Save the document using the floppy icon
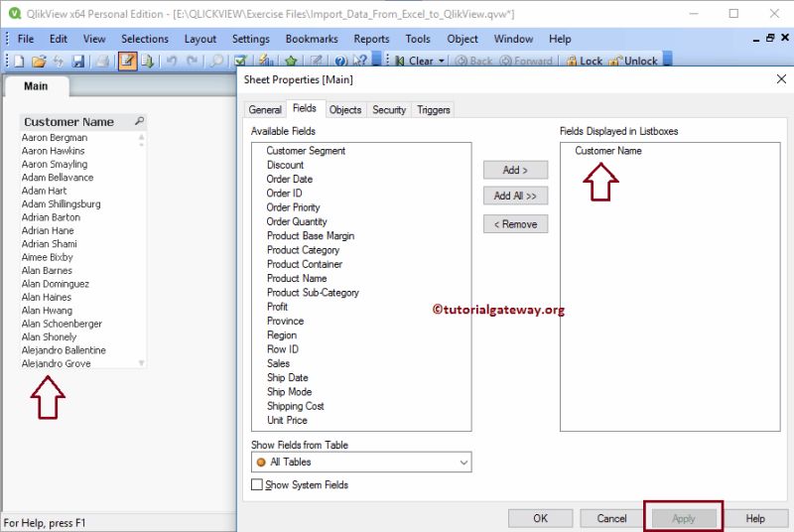Screen dimensions: 794x532 coord(78,62)
